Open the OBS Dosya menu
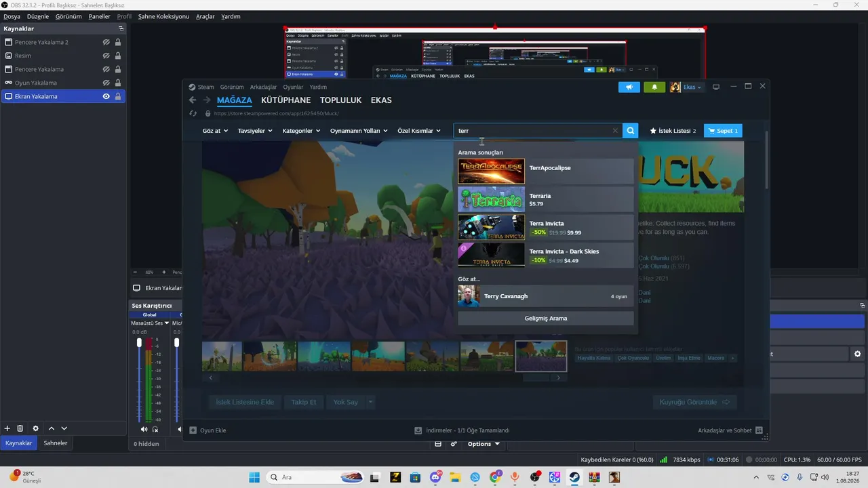Viewport: 868px width, 488px height. tap(12, 16)
